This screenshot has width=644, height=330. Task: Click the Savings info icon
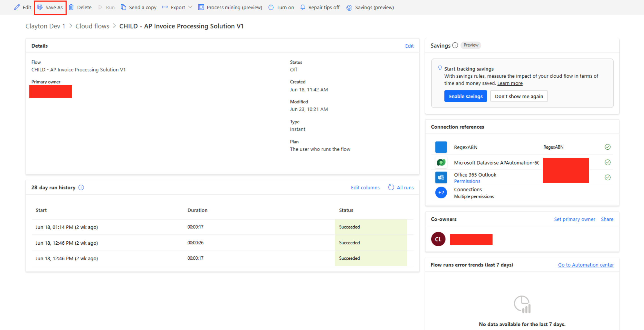point(455,45)
